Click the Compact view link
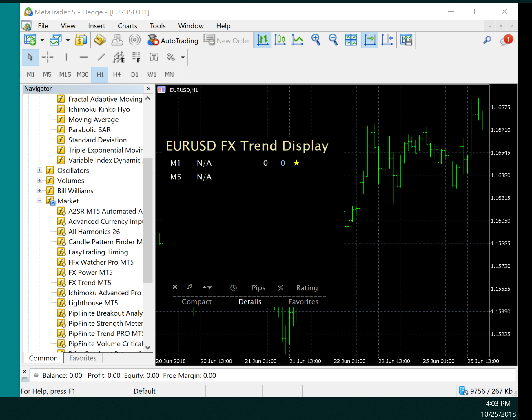Viewport: 532px width, 420px height. [196, 302]
